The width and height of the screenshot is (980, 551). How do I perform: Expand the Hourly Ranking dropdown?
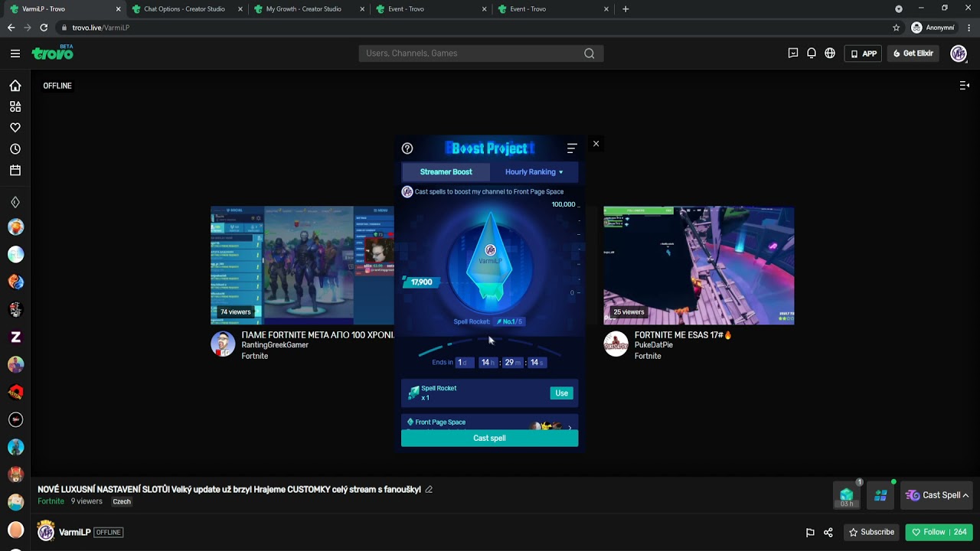534,172
